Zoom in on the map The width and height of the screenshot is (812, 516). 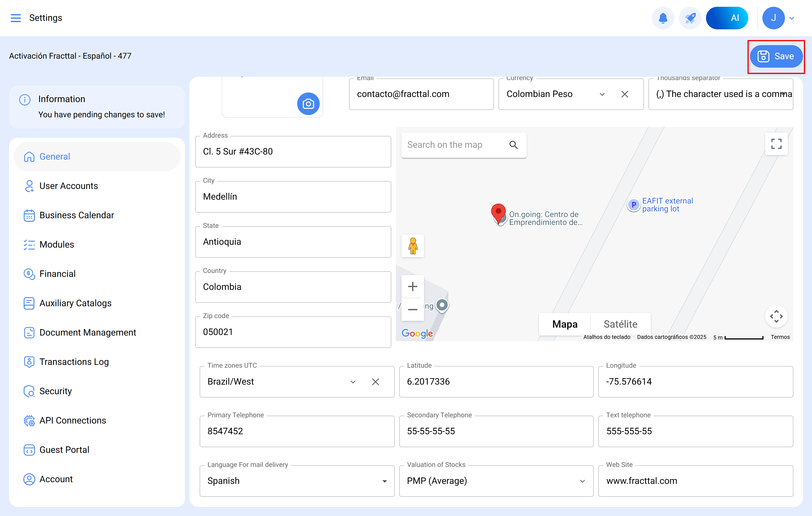click(x=412, y=287)
